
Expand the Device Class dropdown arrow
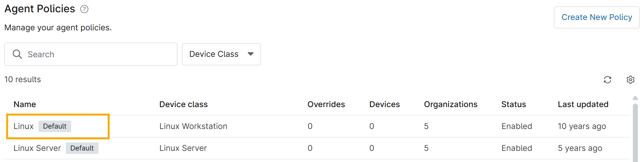point(251,54)
